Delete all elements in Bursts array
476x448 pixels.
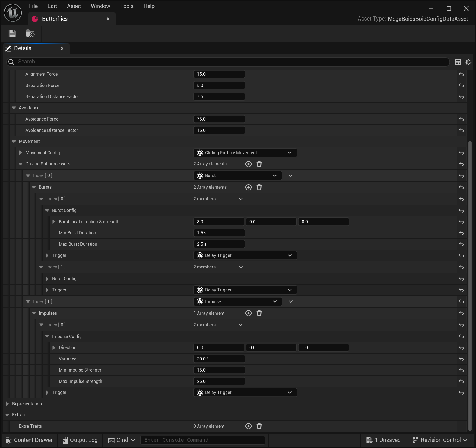259,187
